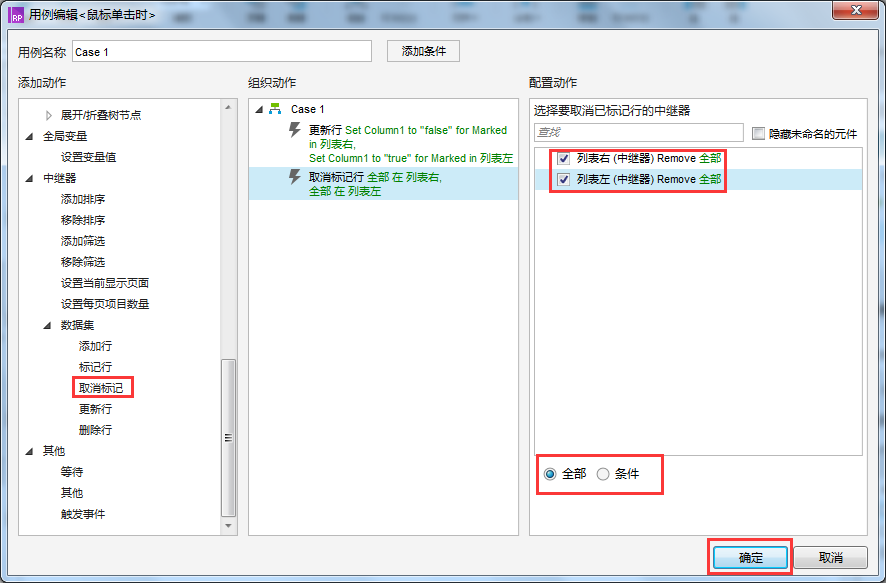Close the 用例编辑 dialog

point(856,10)
